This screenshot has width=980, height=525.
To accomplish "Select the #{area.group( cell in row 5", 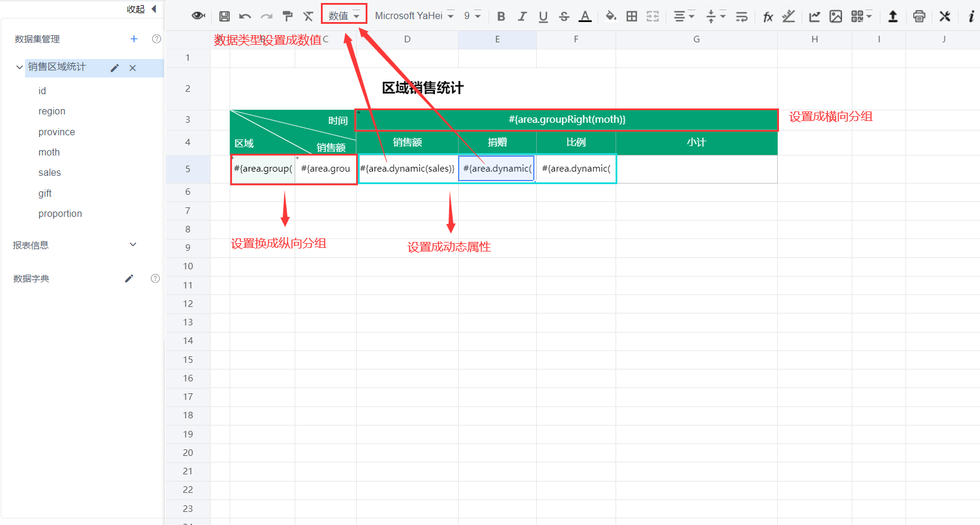I will pyautogui.click(x=262, y=169).
